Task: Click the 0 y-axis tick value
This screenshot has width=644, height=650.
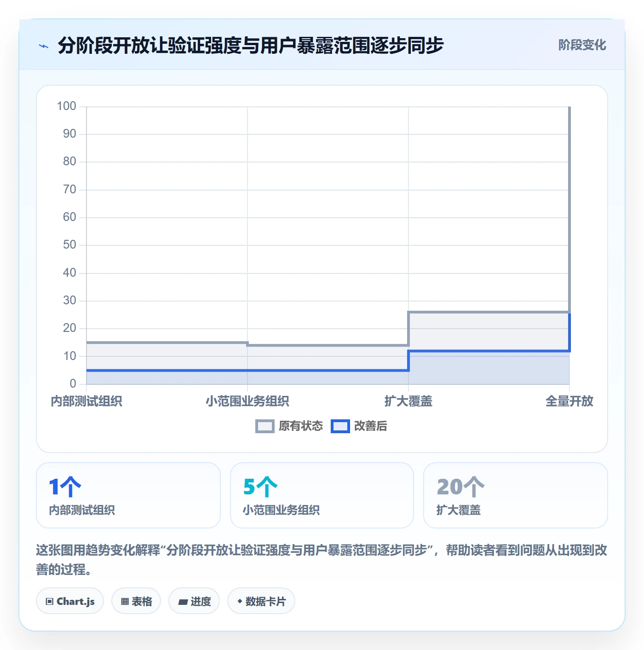Action: (x=73, y=383)
